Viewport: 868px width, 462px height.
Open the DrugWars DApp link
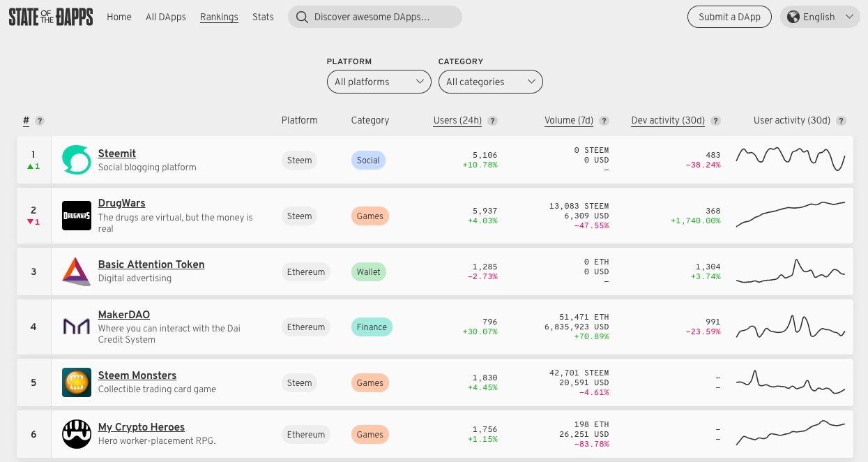(x=122, y=203)
